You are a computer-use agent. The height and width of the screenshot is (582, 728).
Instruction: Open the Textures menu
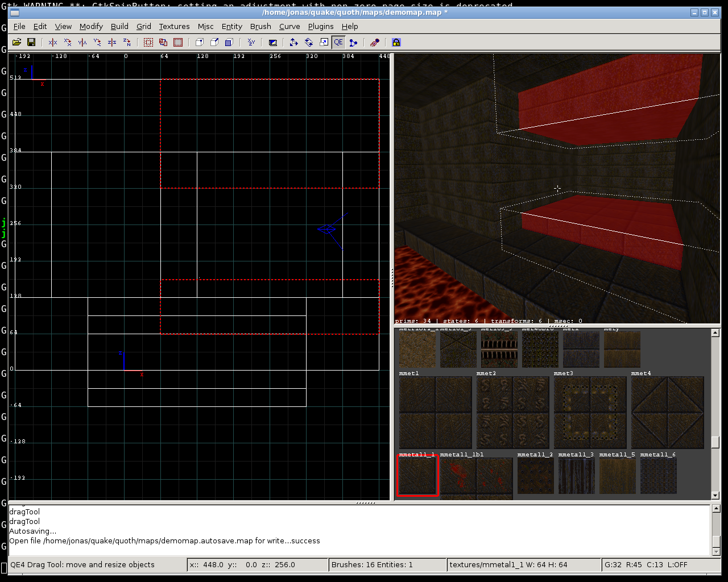pos(174,26)
